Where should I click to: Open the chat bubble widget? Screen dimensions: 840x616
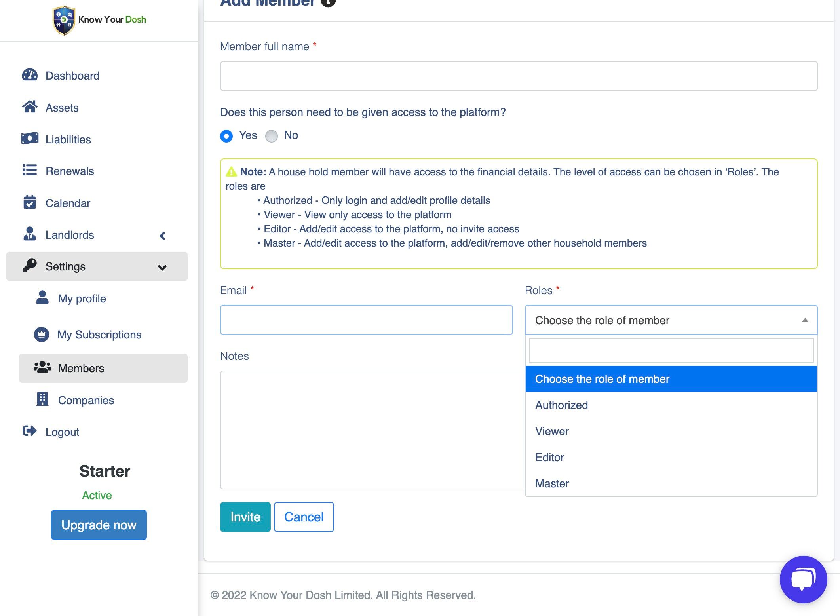click(803, 579)
